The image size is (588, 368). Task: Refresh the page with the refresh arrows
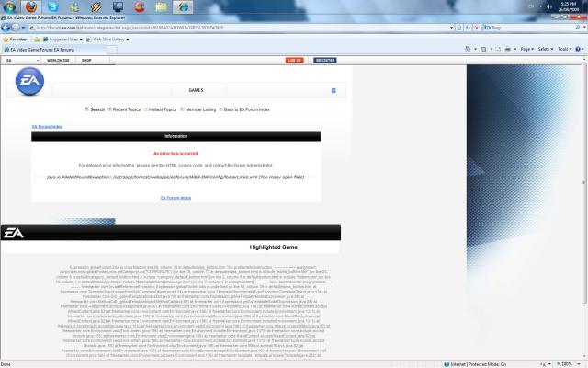coord(468,28)
